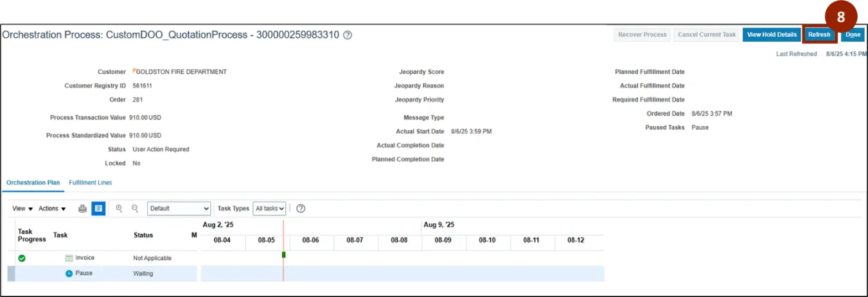Screen dimensions: 868x297
Task: Click the green completed checkmark for Invoice
Action: 22,258
